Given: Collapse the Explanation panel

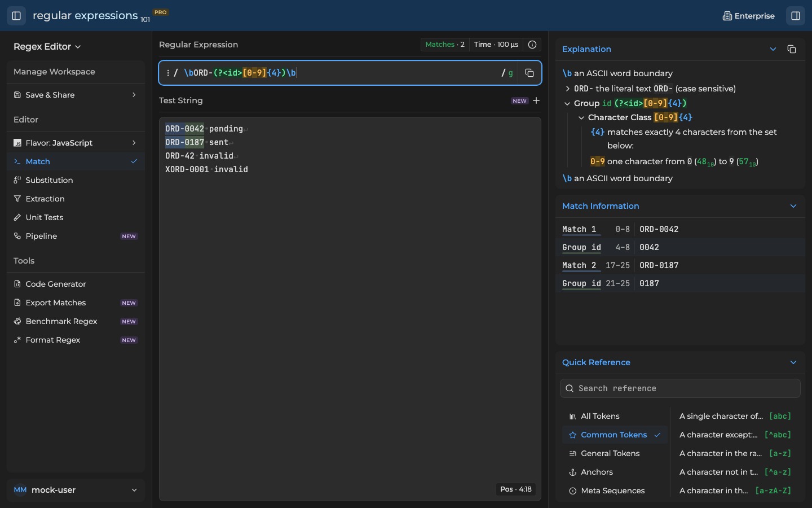Looking at the screenshot, I should pos(774,49).
